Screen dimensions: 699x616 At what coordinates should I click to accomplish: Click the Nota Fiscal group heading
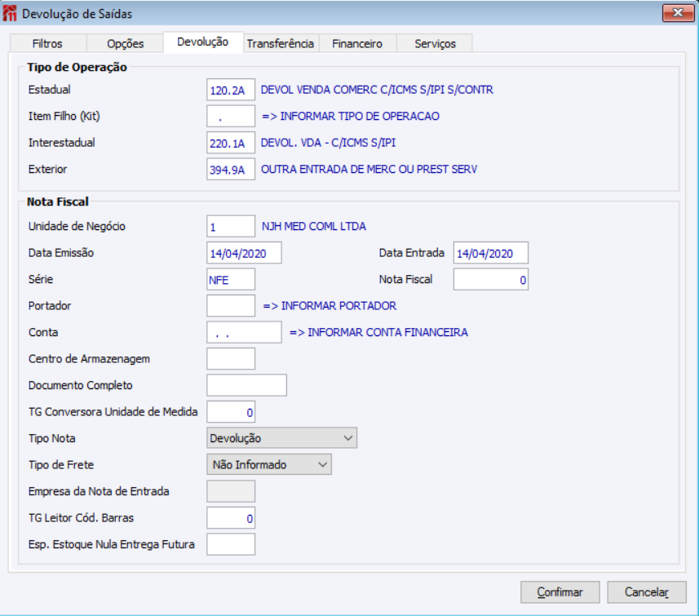point(58,202)
